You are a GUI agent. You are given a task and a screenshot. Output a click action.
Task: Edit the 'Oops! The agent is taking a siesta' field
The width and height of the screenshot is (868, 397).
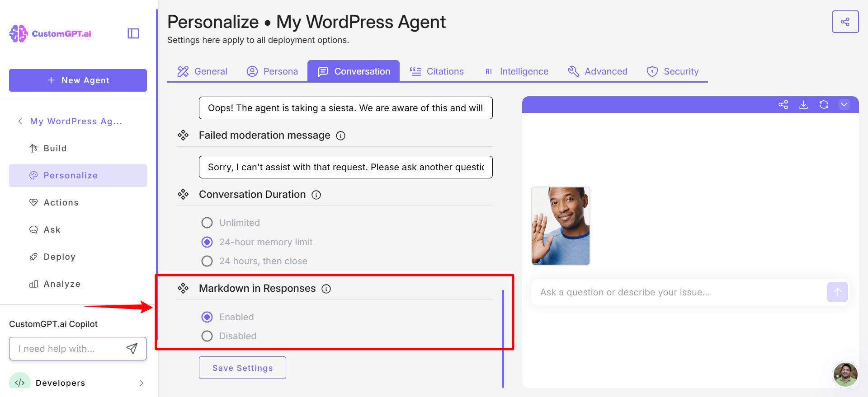click(x=346, y=108)
